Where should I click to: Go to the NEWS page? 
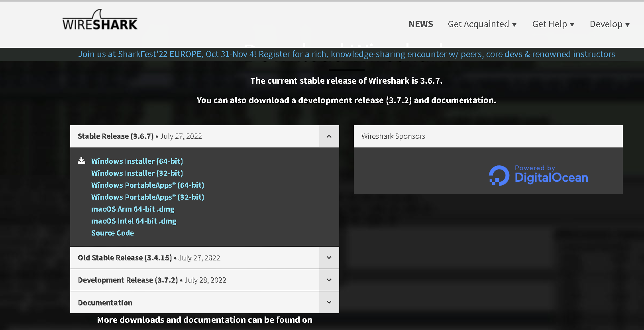click(x=420, y=24)
